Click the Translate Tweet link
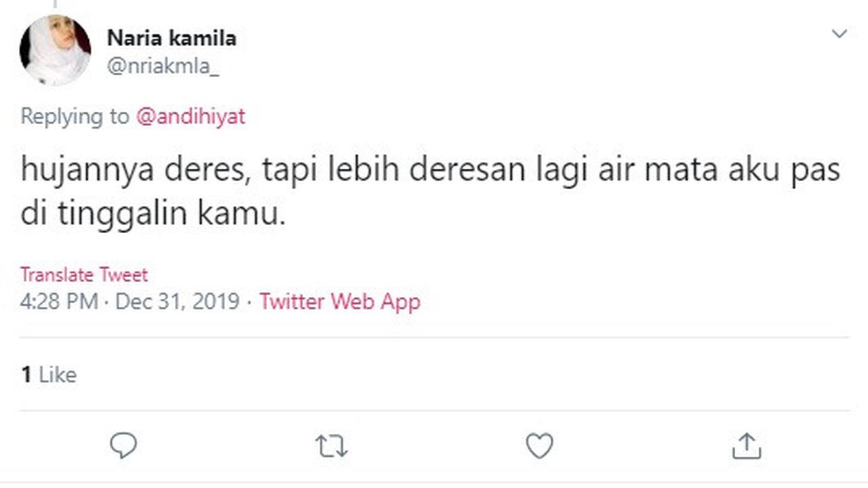 coord(83,274)
